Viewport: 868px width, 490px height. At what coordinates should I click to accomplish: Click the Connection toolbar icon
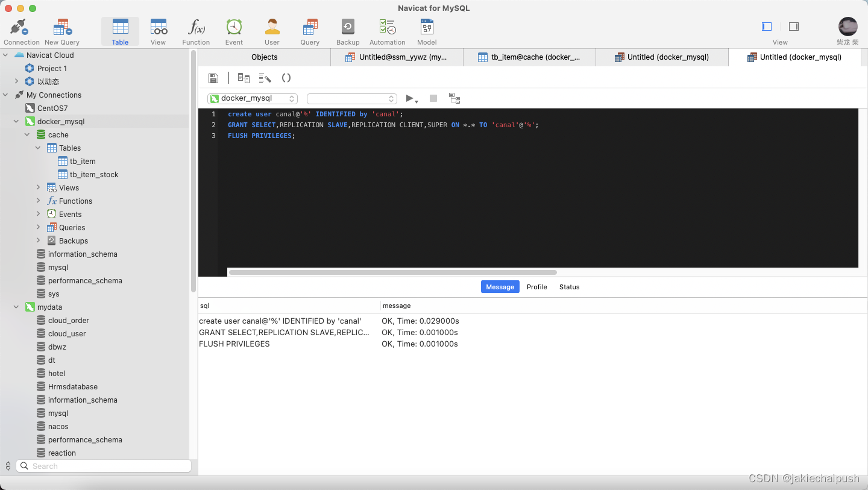click(x=21, y=31)
